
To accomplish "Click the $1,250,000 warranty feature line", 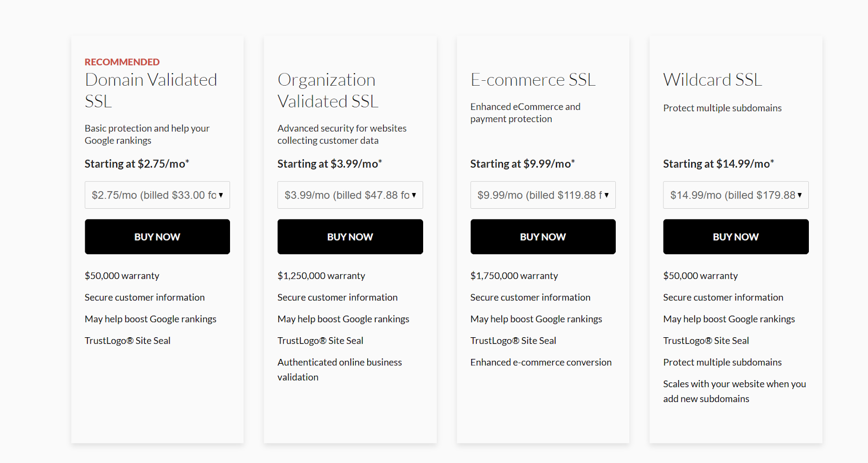I will [321, 276].
